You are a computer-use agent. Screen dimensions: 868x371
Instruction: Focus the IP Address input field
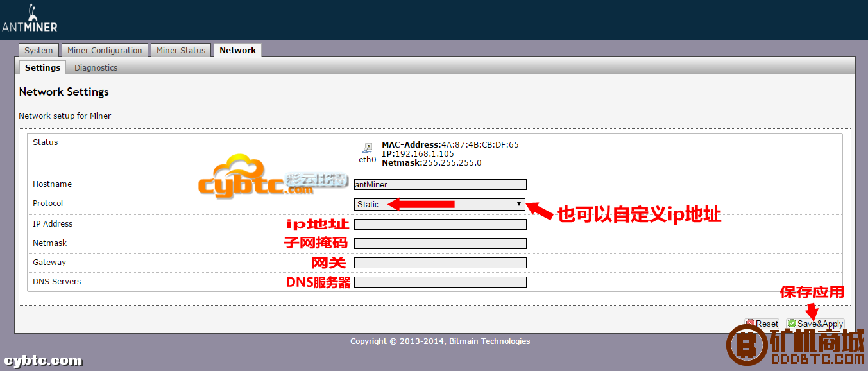click(440, 224)
